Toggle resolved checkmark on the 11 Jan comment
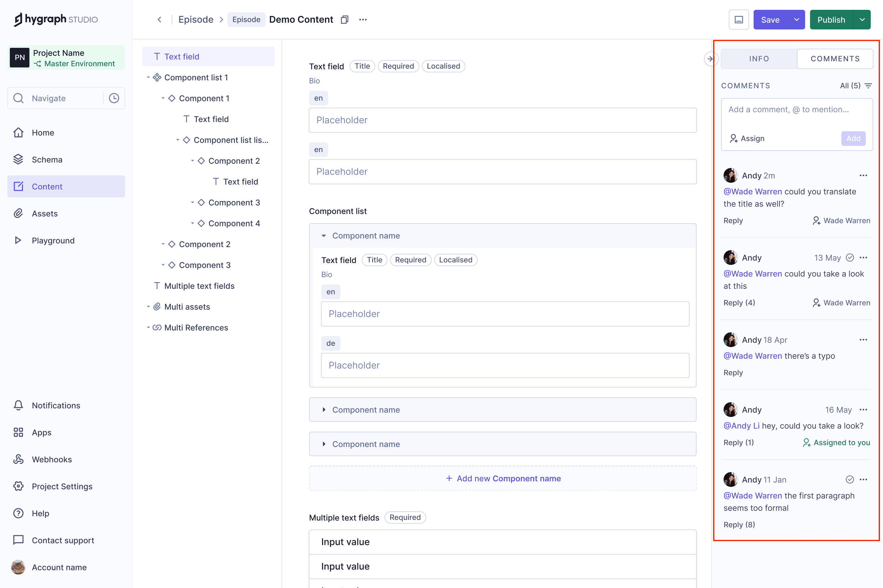The width and height of the screenshot is (883, 588). pyautogui.click(x=850, y=479)
